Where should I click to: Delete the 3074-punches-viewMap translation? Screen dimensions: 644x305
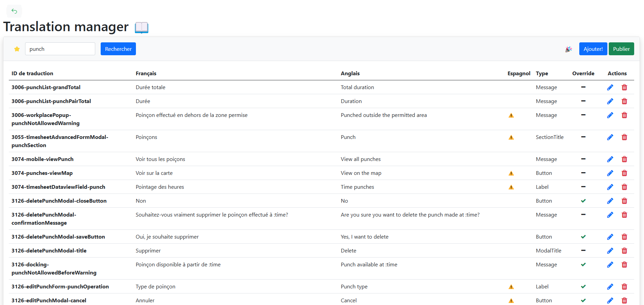point(624,173)
